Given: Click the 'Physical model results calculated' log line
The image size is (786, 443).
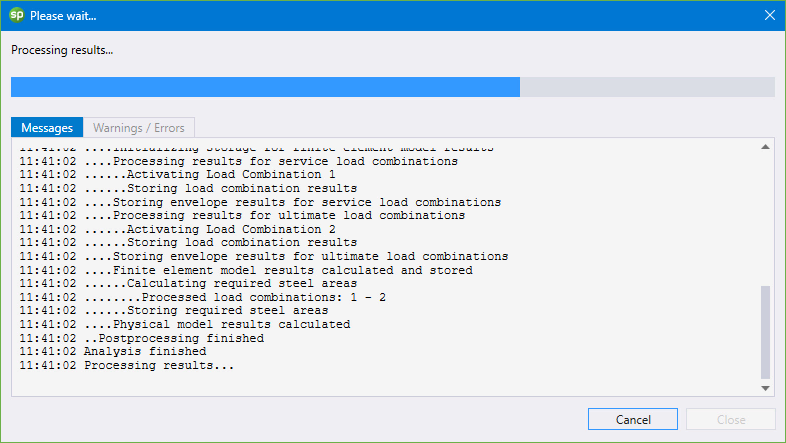Looking at the screenshot, I should [185, 324].
